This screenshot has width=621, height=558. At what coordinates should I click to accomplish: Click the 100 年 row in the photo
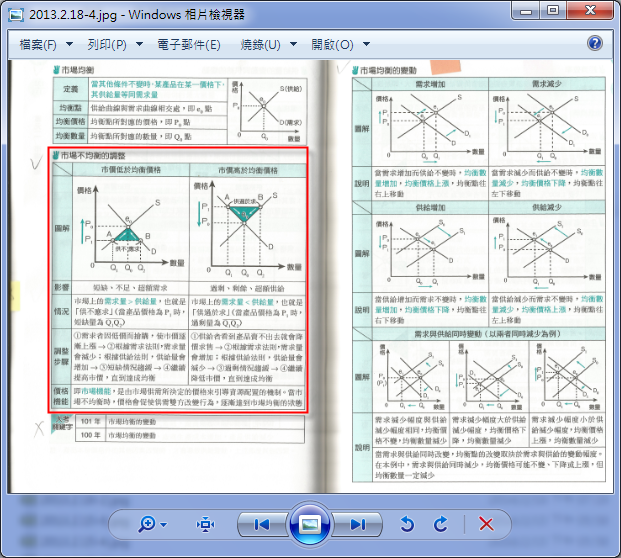click(190, 435)
